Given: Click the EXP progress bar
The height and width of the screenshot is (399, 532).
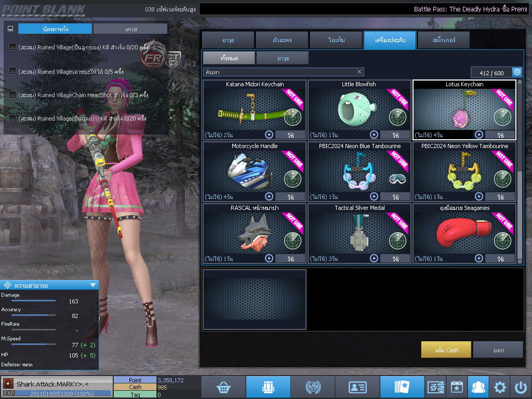Looking at the screenshot, I should click(63, 394).
